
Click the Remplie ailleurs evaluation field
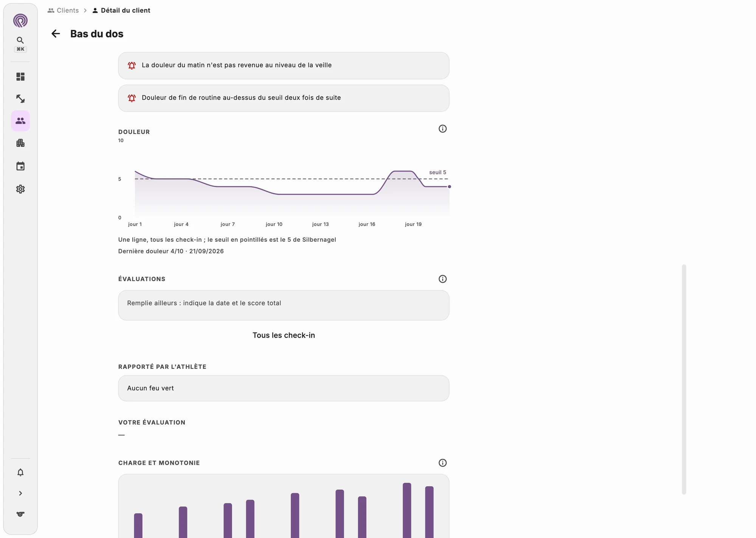tap(283, 305)
